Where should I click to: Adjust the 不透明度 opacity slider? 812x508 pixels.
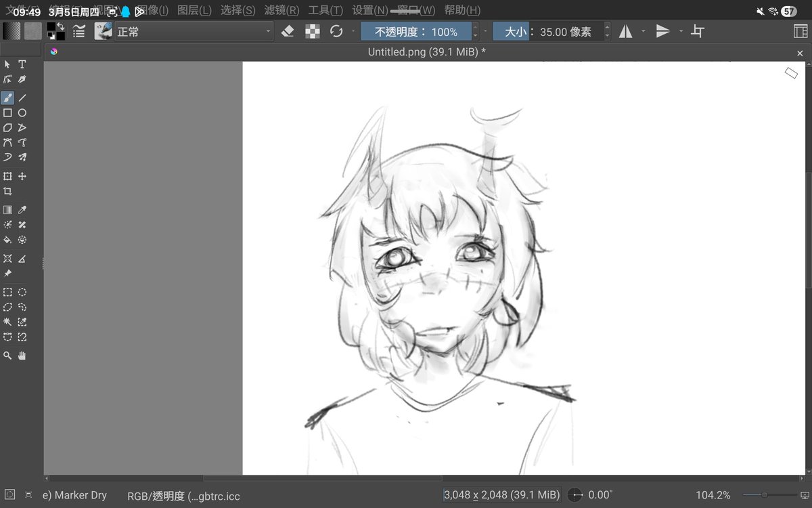[416, 31]
